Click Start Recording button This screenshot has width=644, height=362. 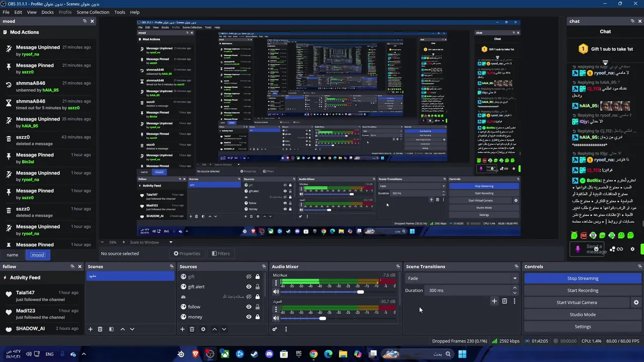583,291
